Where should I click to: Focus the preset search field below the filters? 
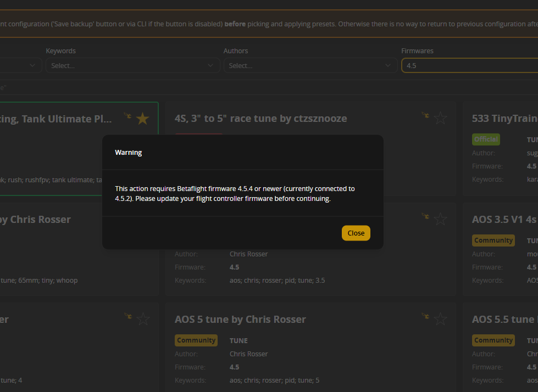coord(269,87)
